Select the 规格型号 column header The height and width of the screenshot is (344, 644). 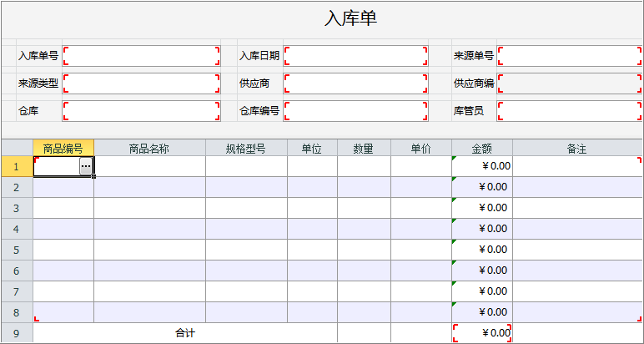246,148
